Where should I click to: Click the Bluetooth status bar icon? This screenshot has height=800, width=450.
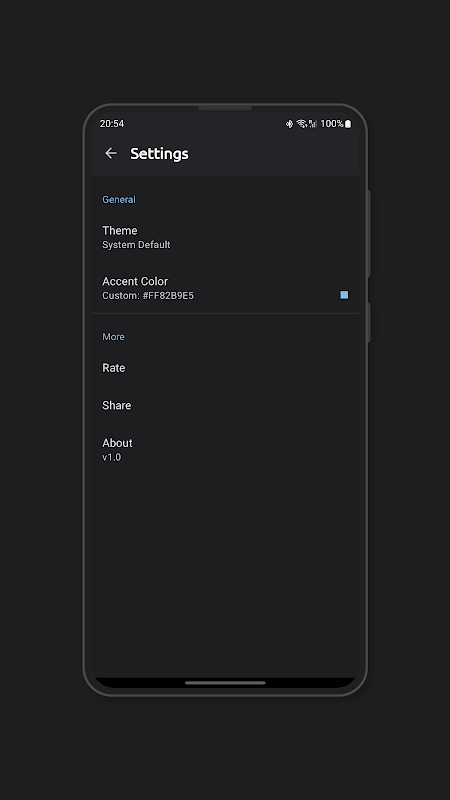pyautogui.click(x=289, y=123)
